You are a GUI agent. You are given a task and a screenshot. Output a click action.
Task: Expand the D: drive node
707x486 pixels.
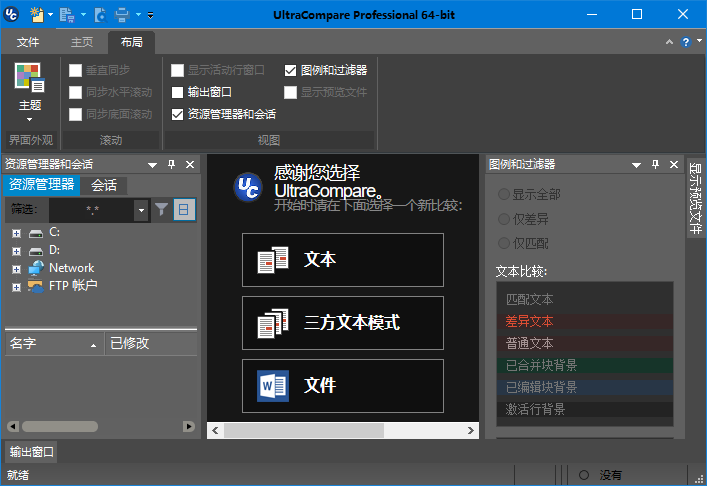click(17, 251)
